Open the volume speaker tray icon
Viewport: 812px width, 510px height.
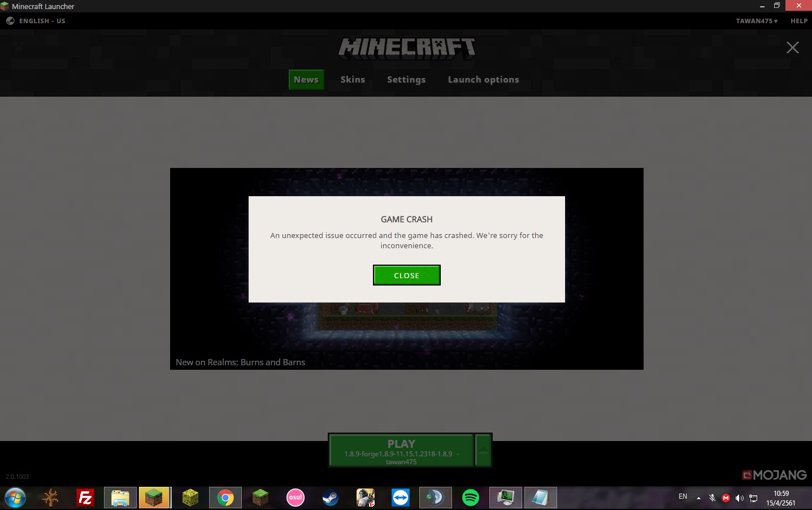(739, 498)
